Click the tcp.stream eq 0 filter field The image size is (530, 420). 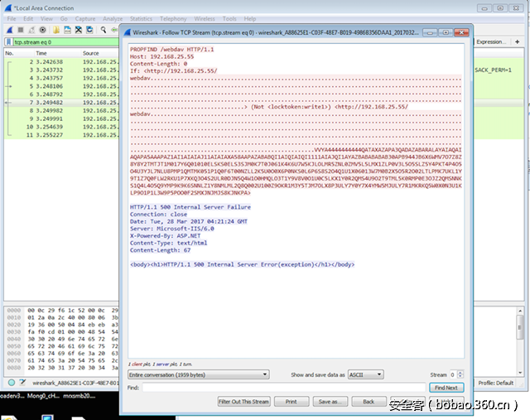[x=58, y=41]
